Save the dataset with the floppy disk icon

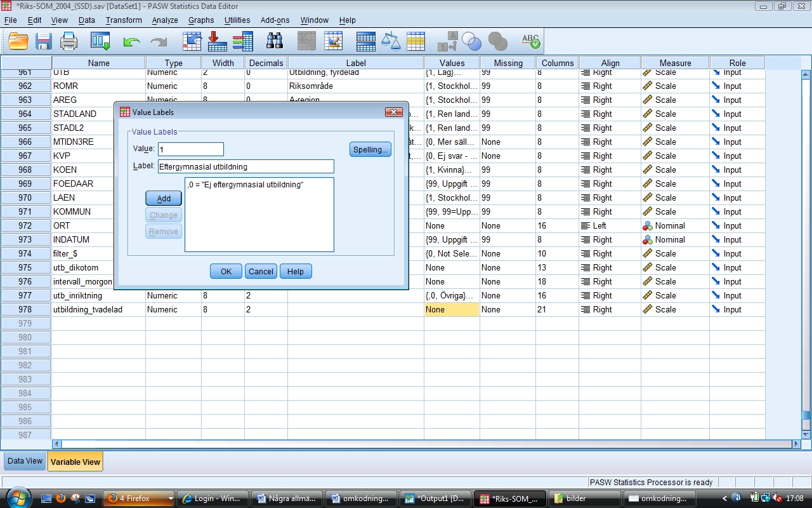pos(44,42)
